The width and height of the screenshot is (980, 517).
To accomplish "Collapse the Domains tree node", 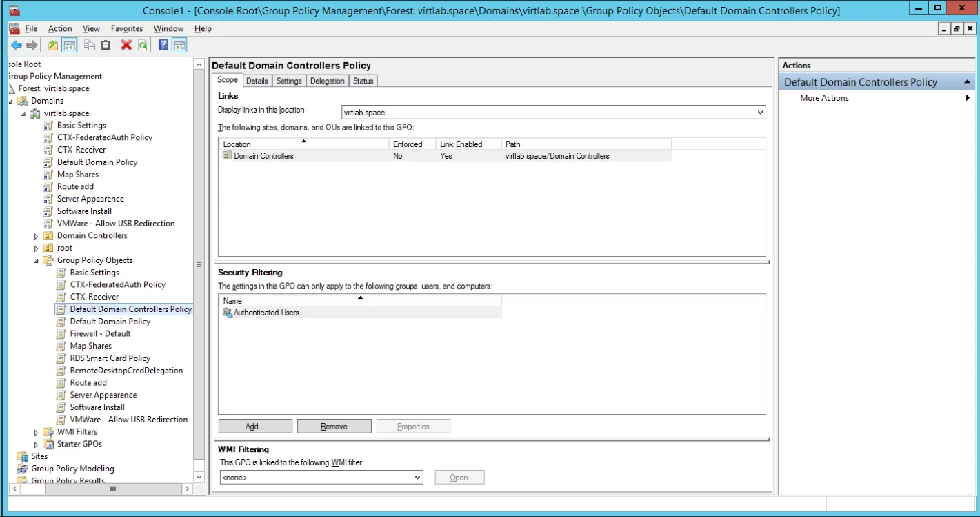I will [x=11, y=101].
